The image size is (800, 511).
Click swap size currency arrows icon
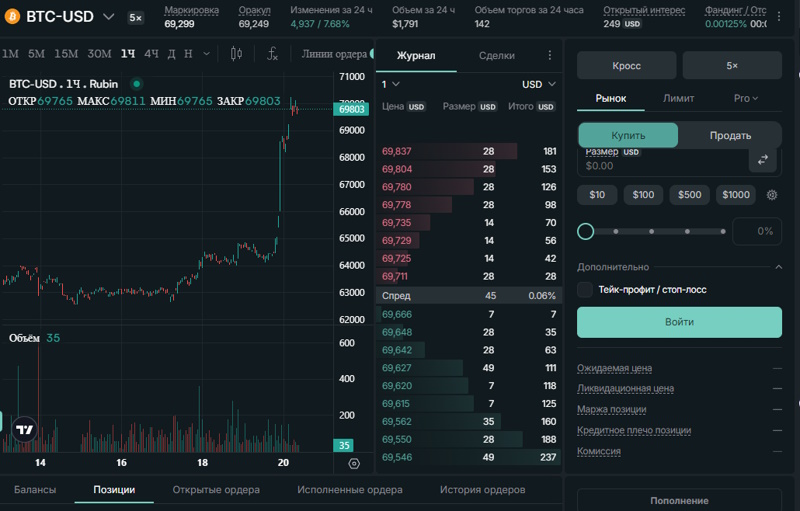pos(763,160)
